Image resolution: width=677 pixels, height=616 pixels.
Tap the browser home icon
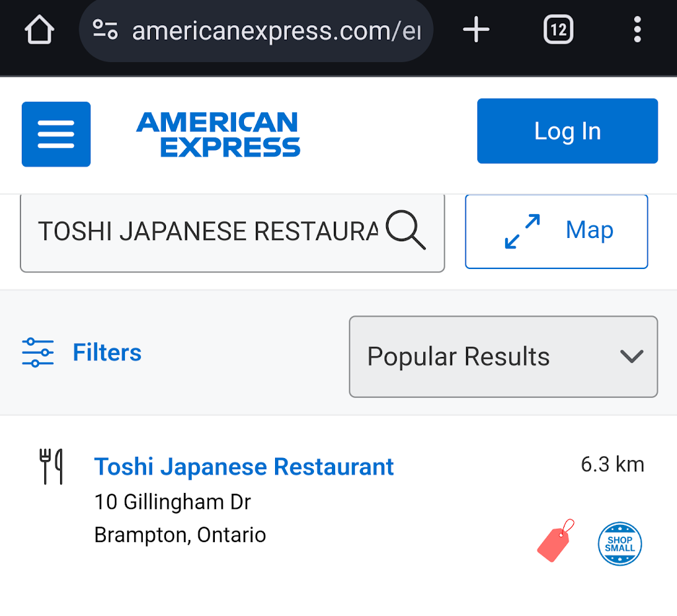[x=39, y=30]
